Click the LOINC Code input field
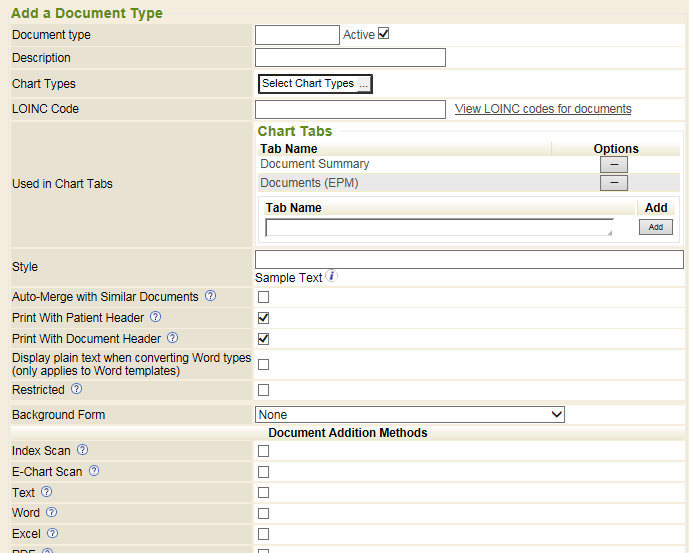This screenshot has height=553, width=689. click(350, 109)
